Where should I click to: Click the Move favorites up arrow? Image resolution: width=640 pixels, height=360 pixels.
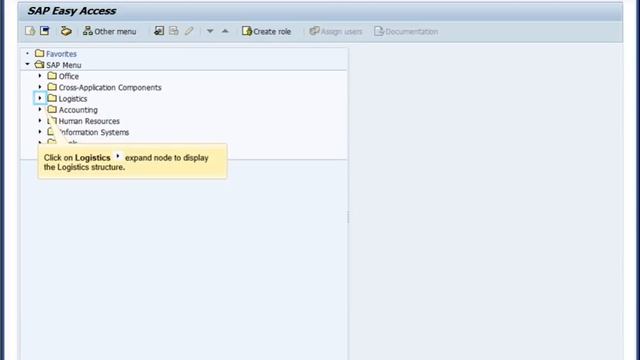tap(225, 31)
